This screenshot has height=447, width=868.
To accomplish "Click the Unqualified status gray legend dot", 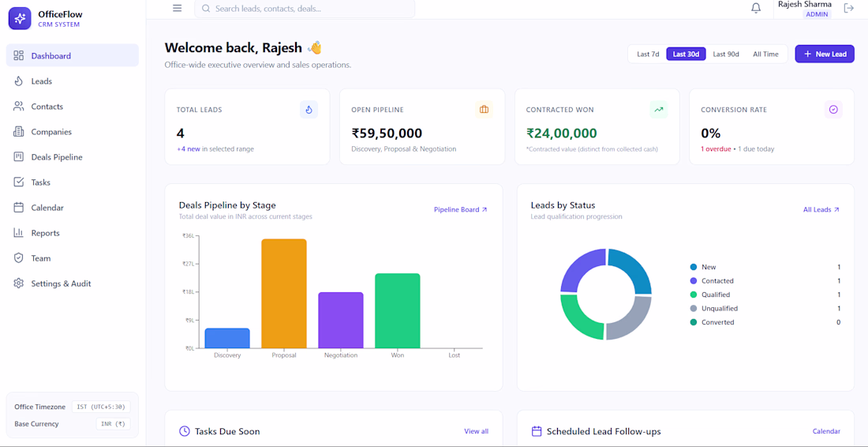I will click(x=693, y=309).
